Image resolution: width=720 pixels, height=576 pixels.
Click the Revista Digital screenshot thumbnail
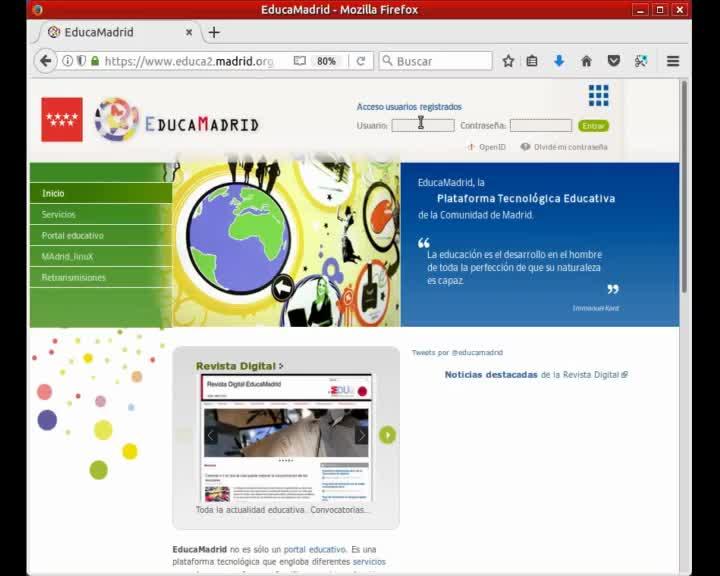pos(286,439)
